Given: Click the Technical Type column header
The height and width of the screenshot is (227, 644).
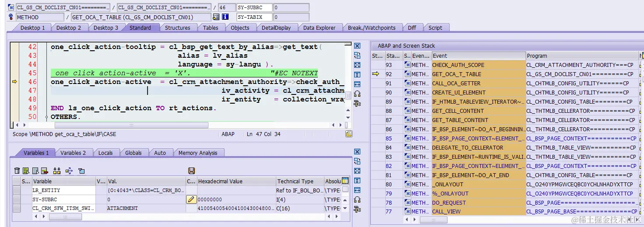Looking at the screenshot, I should click(299, 181).
